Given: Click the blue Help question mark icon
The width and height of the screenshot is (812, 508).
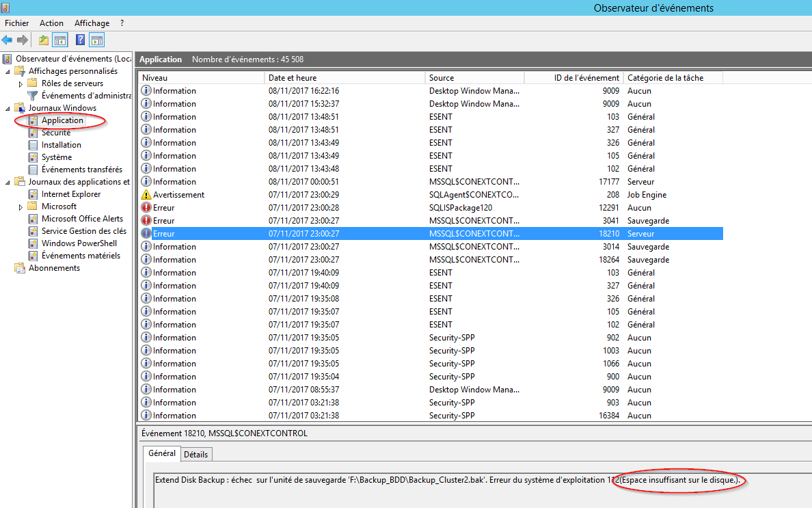Looking at the screenshot, I should [81, 40].
